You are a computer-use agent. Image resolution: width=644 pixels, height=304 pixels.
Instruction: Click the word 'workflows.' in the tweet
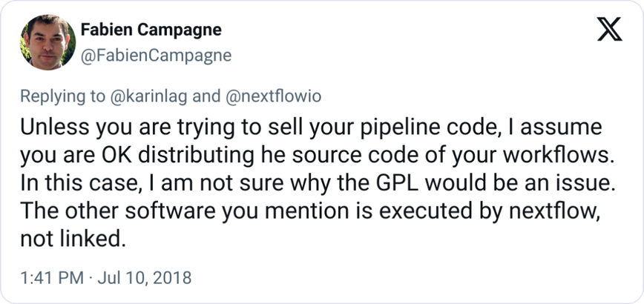pyautogui.click(x=559, y=156)
